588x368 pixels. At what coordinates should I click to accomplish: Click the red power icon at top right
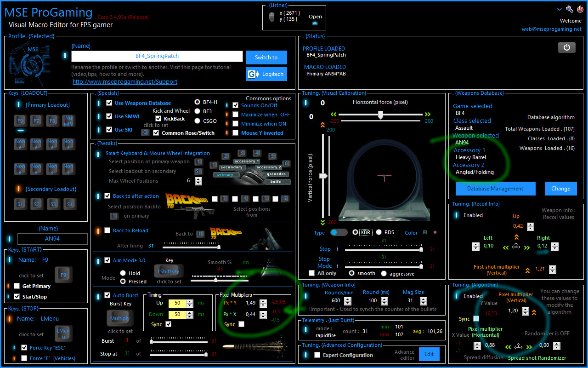pos(580,9)
